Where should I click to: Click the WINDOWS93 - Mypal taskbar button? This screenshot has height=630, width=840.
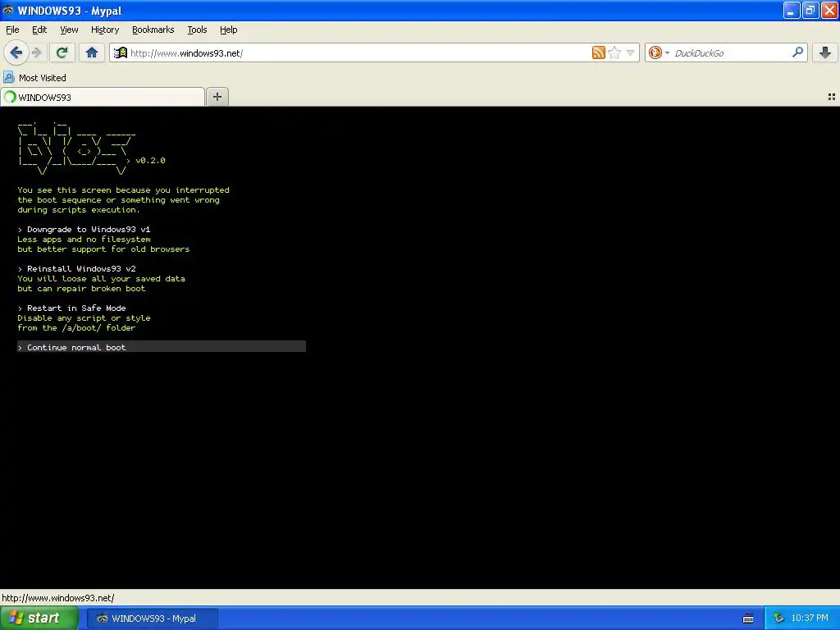[x=153, y=619]
